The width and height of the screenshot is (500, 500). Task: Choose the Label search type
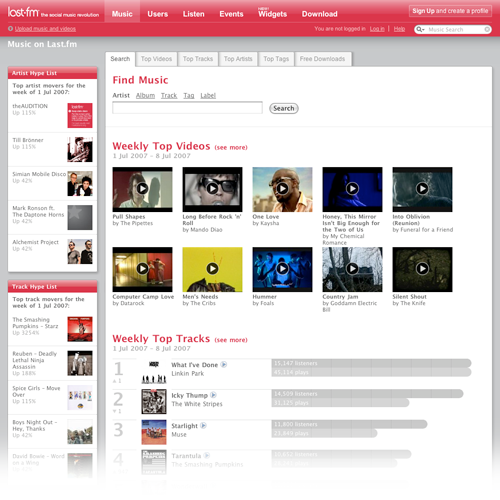click(208, 96)
